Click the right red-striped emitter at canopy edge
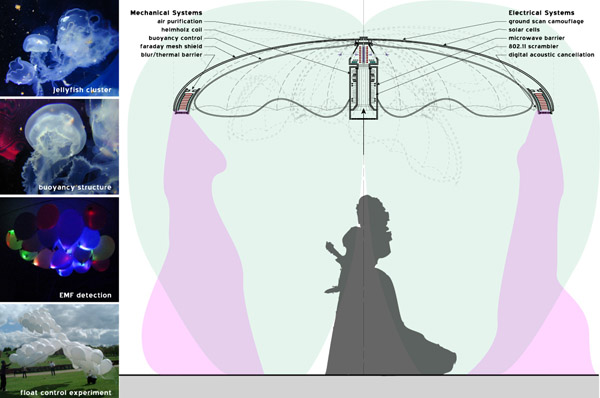The image size is (600, 398). click(x=543, y=101)
